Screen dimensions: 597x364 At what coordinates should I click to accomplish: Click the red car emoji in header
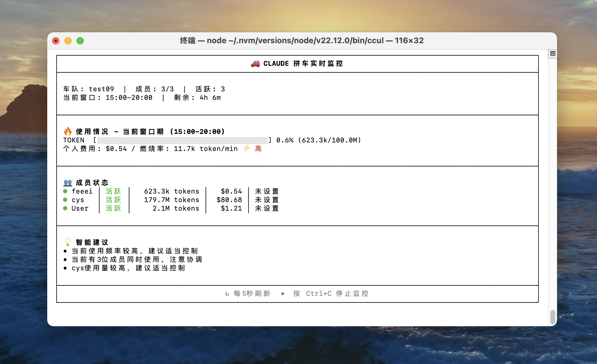click(x=255, y=64)
